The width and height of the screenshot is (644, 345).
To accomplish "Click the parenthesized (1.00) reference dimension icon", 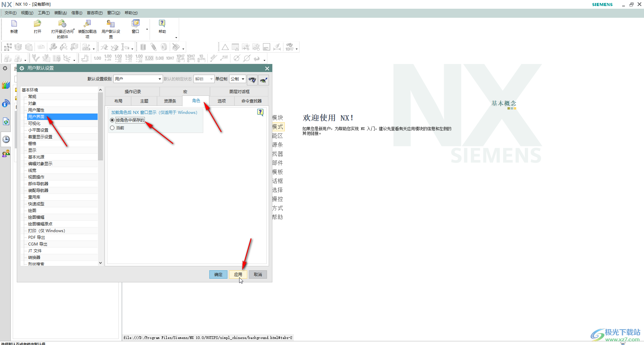I will (160, 58).
